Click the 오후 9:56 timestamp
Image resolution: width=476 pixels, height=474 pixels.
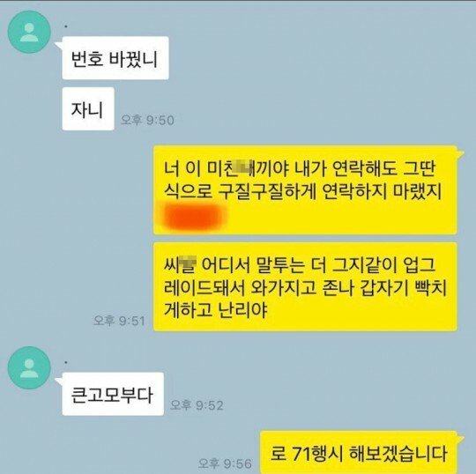pyautogui.click(x=225, y=463)
